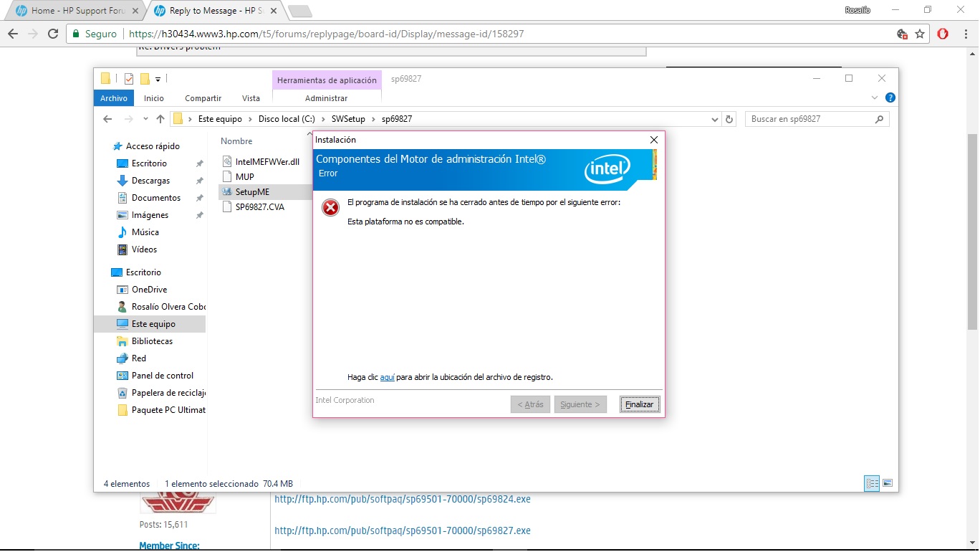Open Documentos in the navigation pane

click(x=156, y=198)
